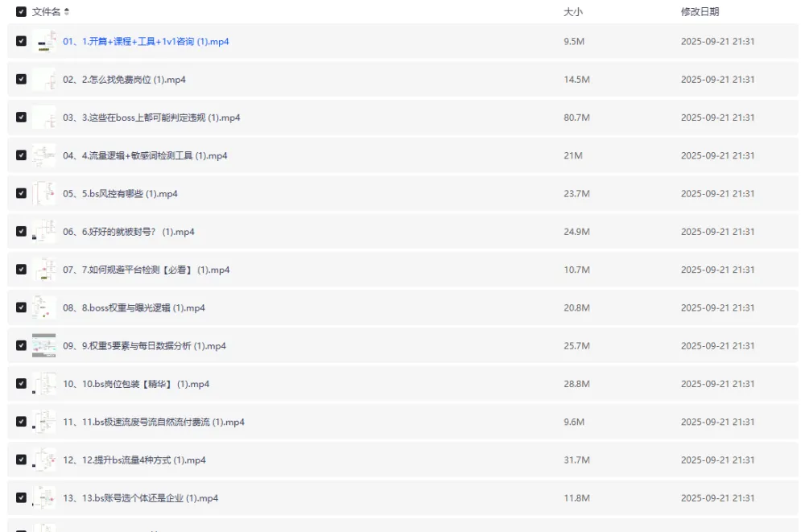Click the video thumbnail icon for 04、4.流量逻辑+敏感词检测工具
805x532 pixels.
(44, 155)
